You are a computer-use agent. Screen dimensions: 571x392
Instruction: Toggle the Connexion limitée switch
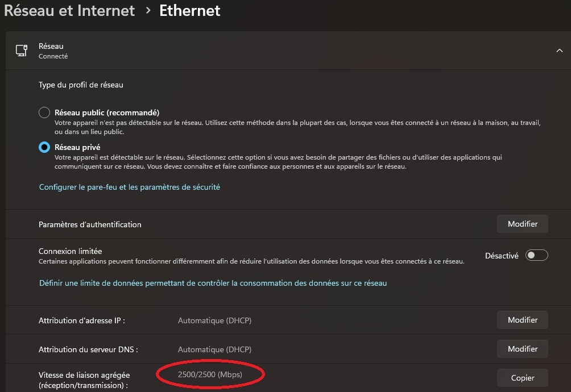(536, 256)
